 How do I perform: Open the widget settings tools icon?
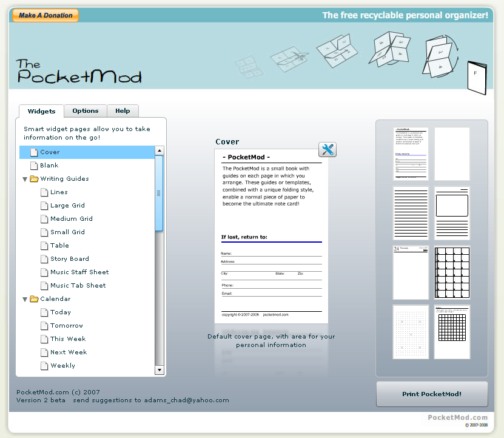coord(328,149)
